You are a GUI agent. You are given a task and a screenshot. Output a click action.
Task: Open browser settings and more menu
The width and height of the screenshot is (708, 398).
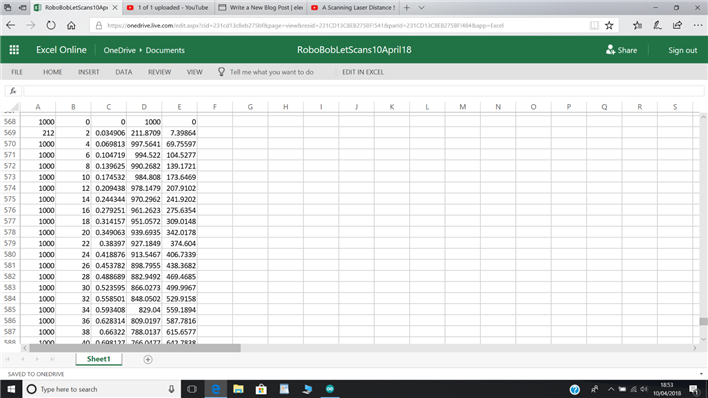pos(698,25)
